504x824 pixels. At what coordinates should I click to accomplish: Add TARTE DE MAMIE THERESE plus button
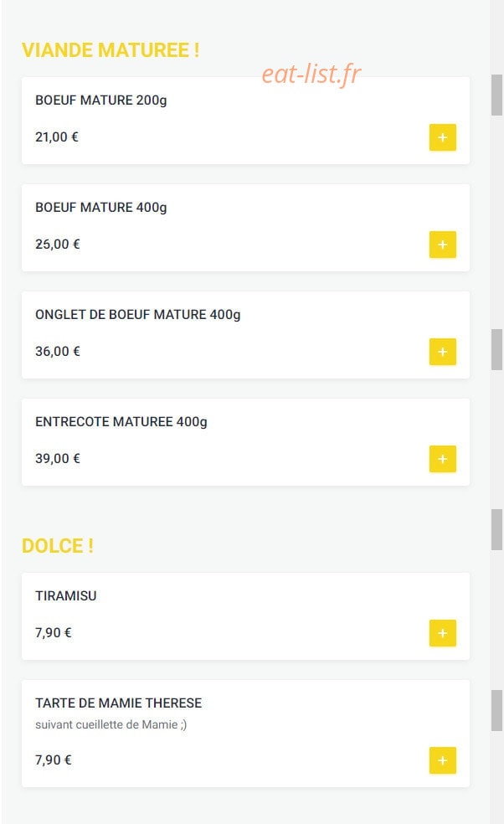[443, 760]
